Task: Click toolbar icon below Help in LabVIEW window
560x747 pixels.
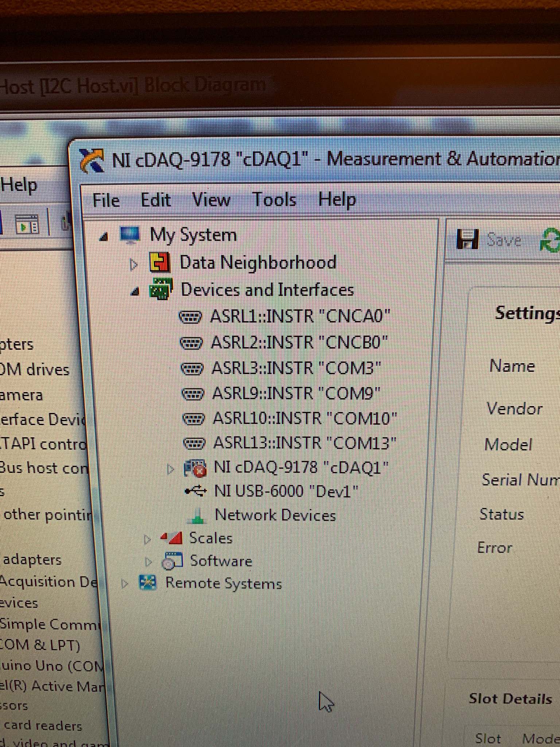Action: pyautogui.click(x=27, y=224)
